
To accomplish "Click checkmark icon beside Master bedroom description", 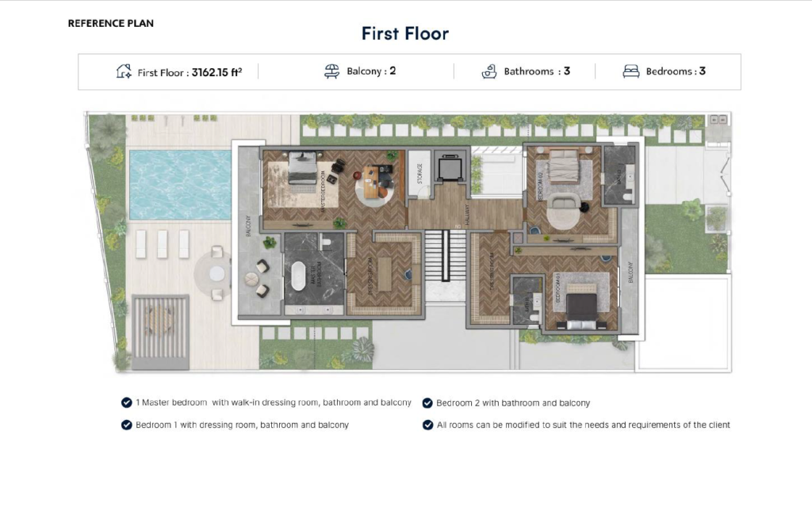I will 126,402.
